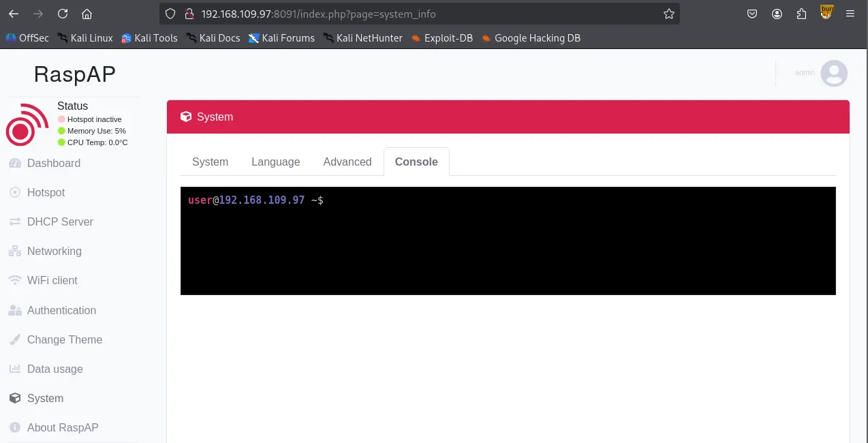This screenshot has height=443, width=868.
Task: Click the admin avatar icon
Action: coord(833,73)
